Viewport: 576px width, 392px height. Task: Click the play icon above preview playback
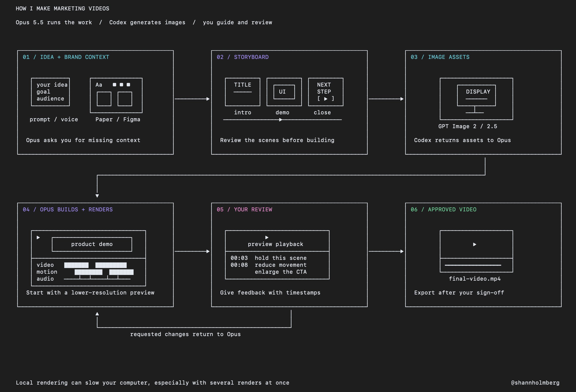tap(267, 238)
